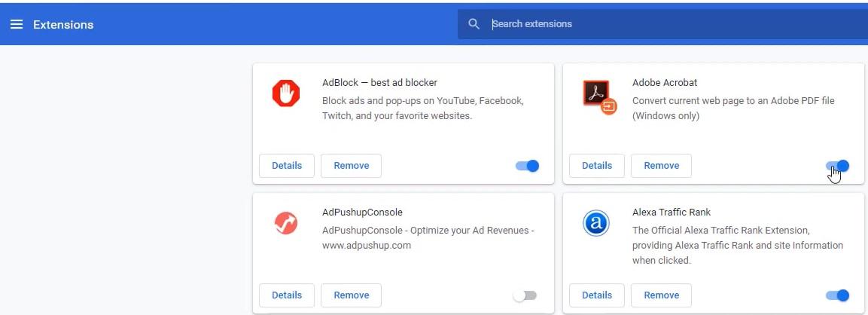Click the AdPushupConsole logo icon

(285, 224)
